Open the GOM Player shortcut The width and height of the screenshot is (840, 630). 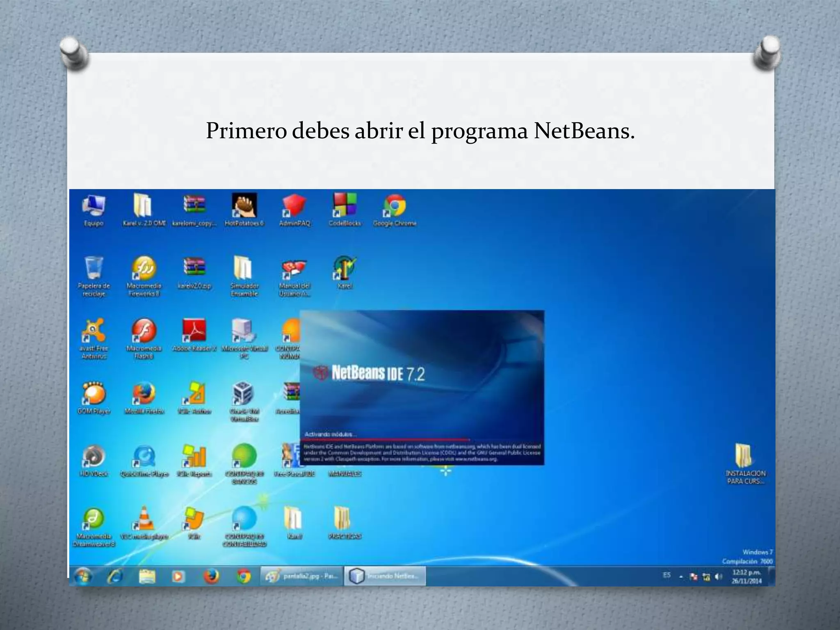click(94, 398)
